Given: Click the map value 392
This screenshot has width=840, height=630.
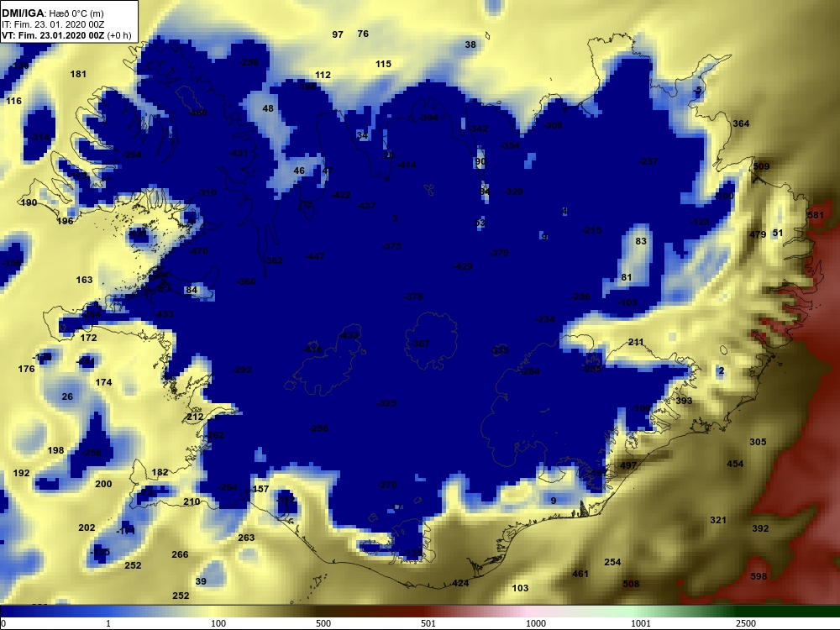Looking at the screenshot, I should (x=760, y=528).
